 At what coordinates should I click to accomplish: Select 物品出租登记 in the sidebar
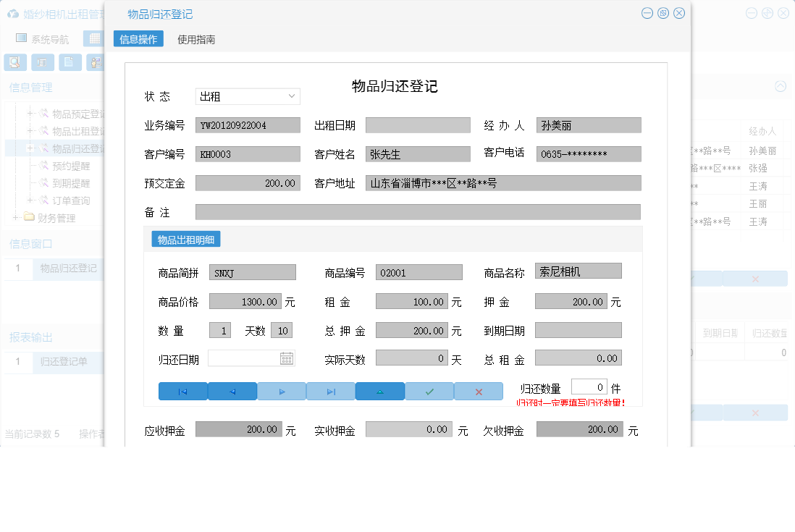click(73, 130)
